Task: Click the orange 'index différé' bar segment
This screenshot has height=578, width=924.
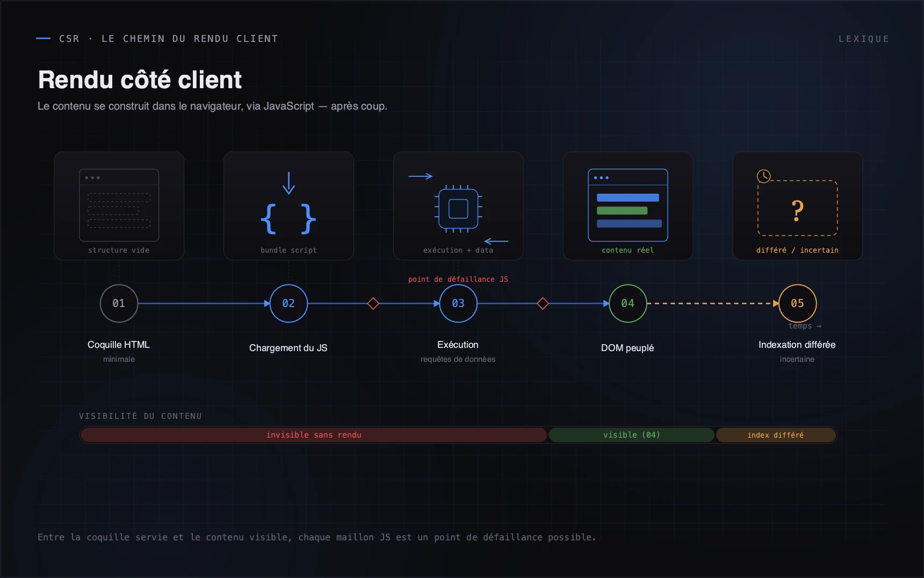Action: pyautogui.click(x=776, y=435)
